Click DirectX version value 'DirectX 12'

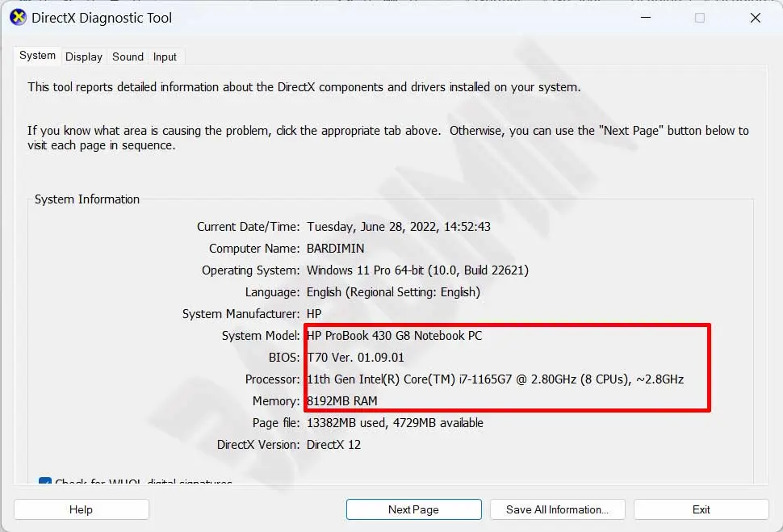click(x=333, y=445)
